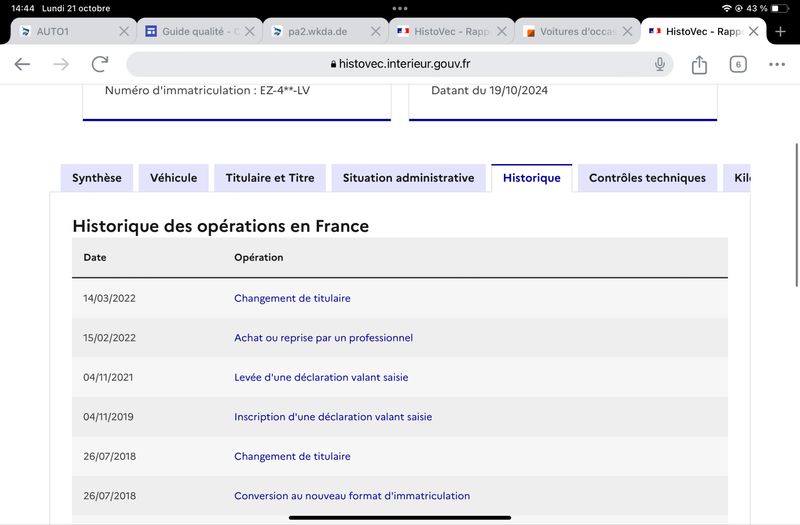Reload the HistoVec page
The width and height of the screenshot is (800, 525).
[100, 64]
